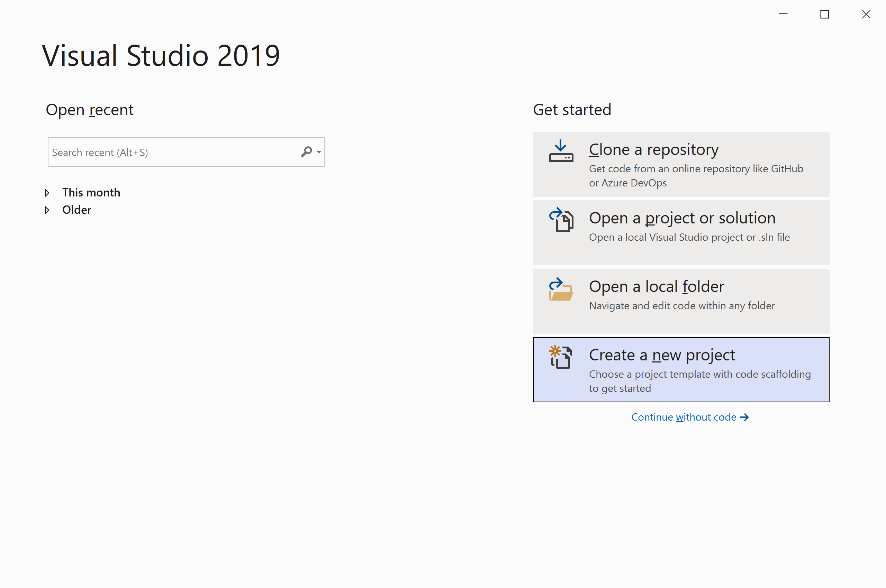This screenshot has width=886, height=588.
Task: Expand the Older recent projects section
Action: pyautogui.click(x=47, y=210)
